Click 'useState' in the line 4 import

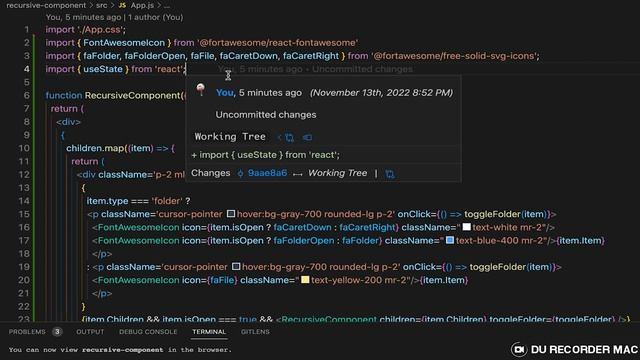point(103,69)
